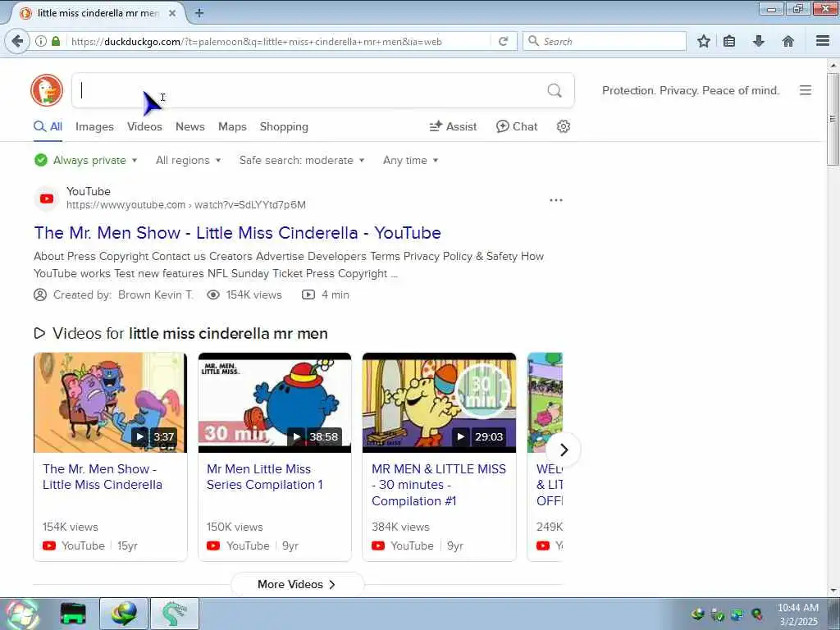Reload the page with the refresh icon
The image size is (840, 630).
coord(503,41)
